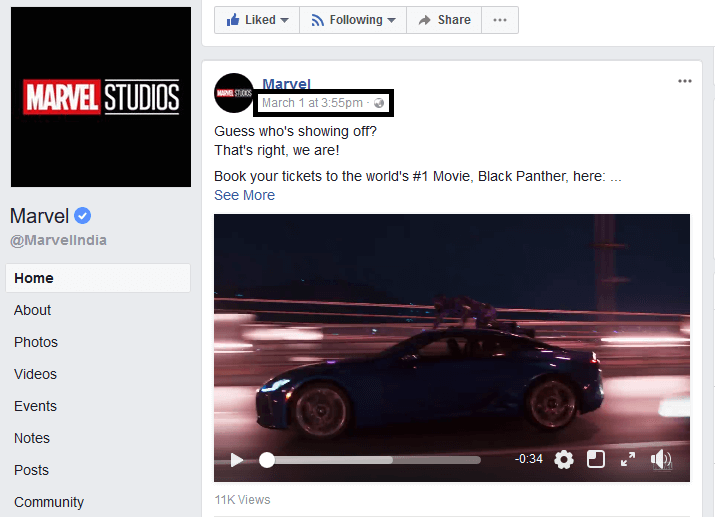
Task: Enter fullscreen video mode
Action: 628,459
